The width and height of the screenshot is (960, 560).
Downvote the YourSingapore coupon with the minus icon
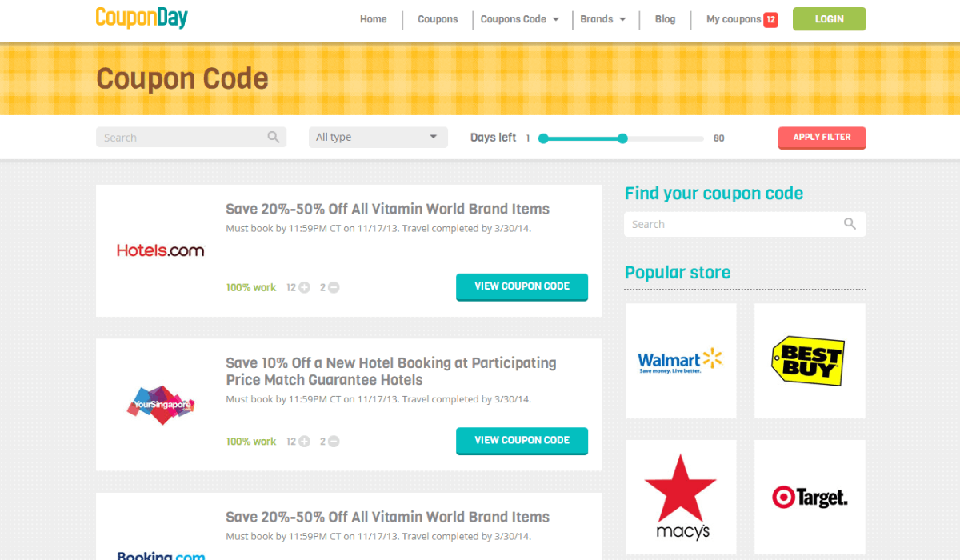tap(334, 441)
